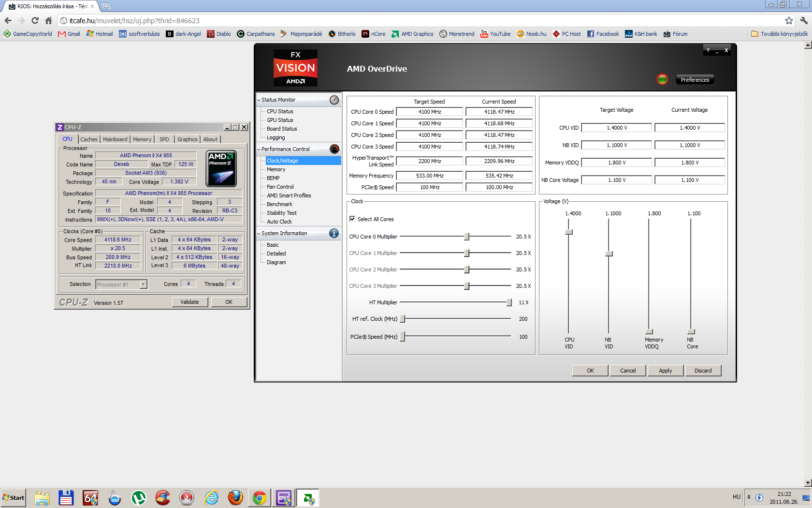Click the Validate button in CPU-Z
Screen dimensions: 812x508
(x=189, y=302)
